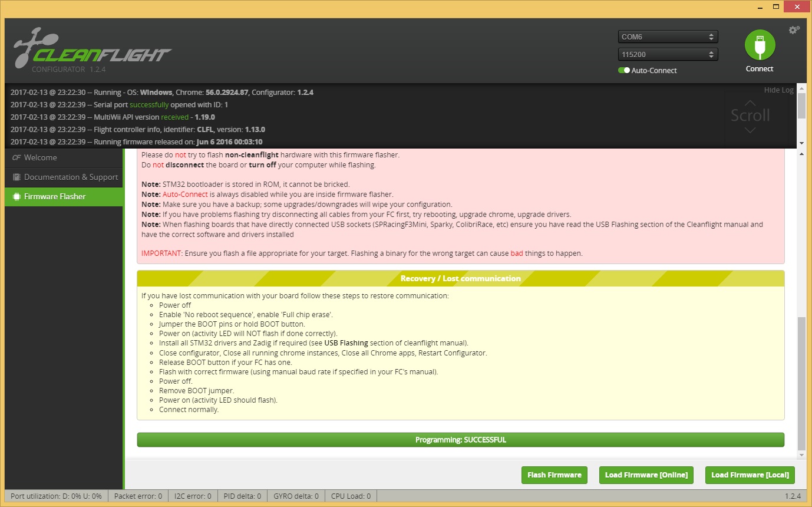
Task: Maximize the Cleanflight window
Action: point(776,8)
